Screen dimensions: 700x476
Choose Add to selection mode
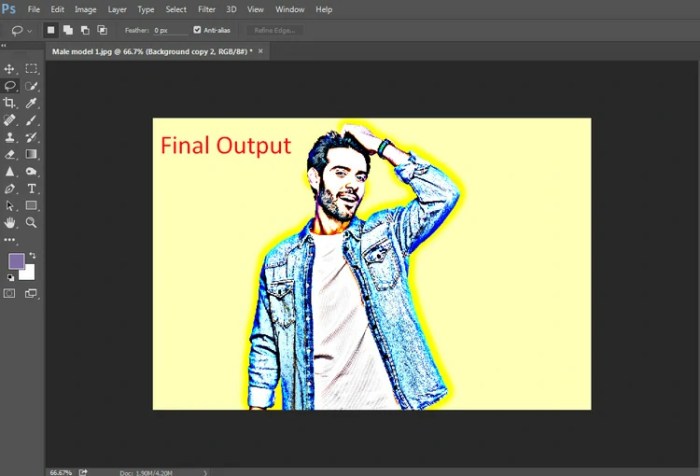[68, 30]
